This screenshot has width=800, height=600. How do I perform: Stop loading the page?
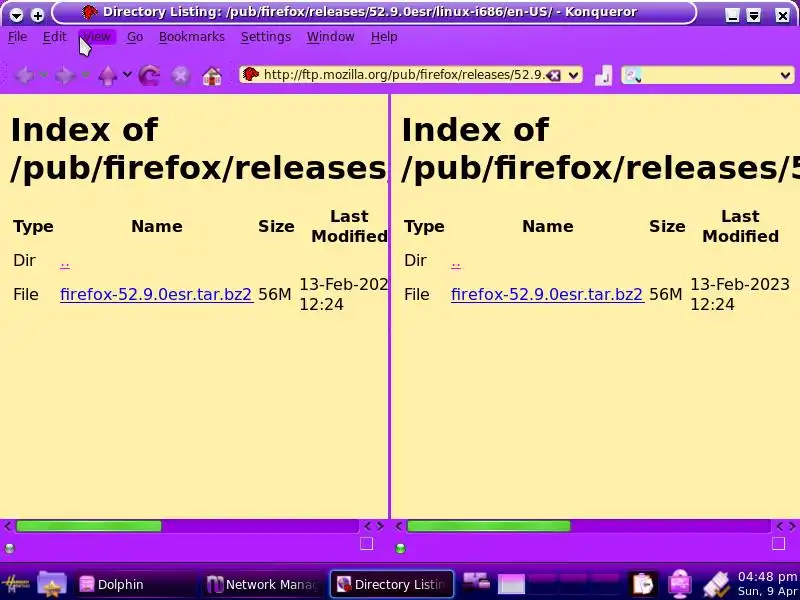[x=180, y=76]
